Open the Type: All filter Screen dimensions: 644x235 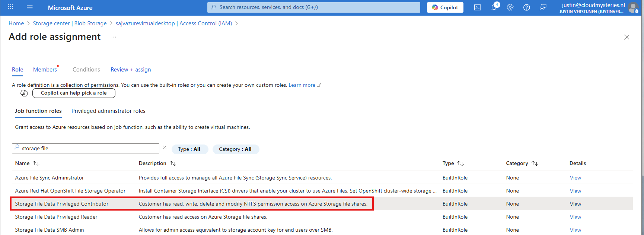tap(189, 149)
